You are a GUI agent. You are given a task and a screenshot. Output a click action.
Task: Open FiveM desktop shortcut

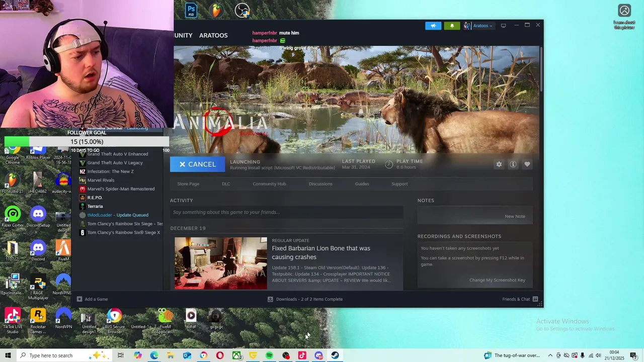(63, 250)
